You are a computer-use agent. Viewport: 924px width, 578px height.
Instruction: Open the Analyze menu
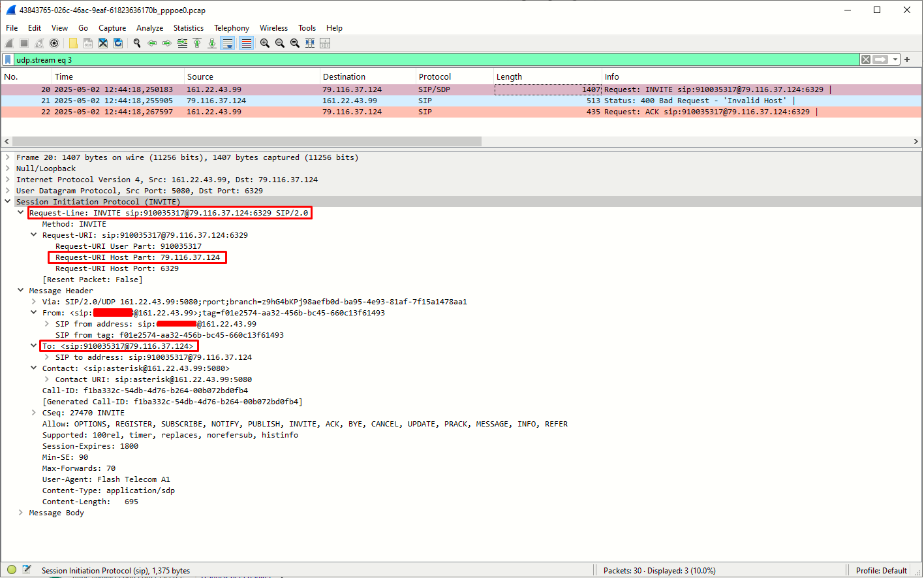tap(149, 28)
